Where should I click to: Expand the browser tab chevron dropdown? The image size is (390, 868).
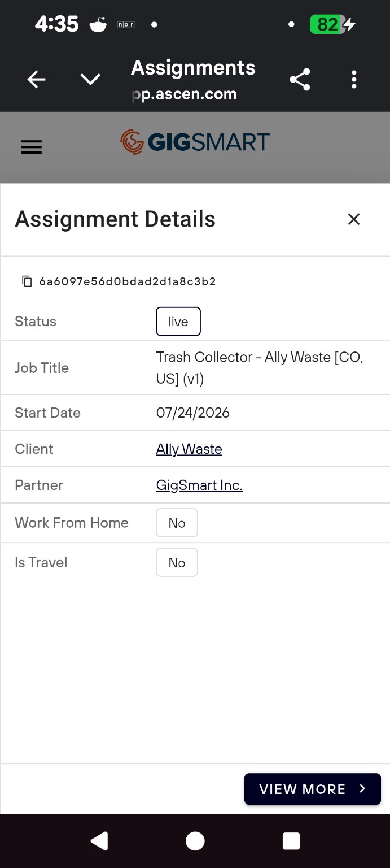click(90, 80)
